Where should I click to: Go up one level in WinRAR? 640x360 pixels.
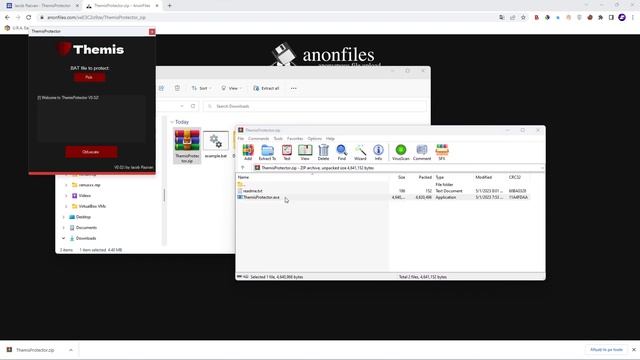tap(242, 168)
